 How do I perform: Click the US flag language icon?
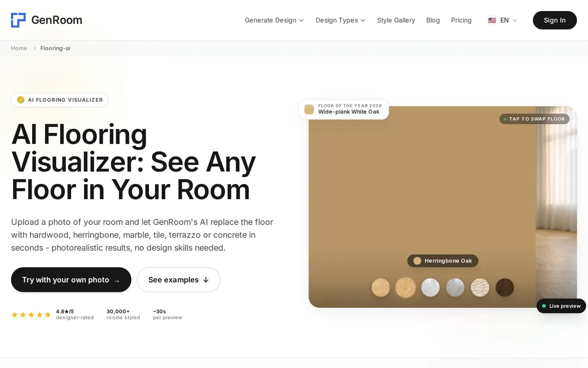pos(492,20)
